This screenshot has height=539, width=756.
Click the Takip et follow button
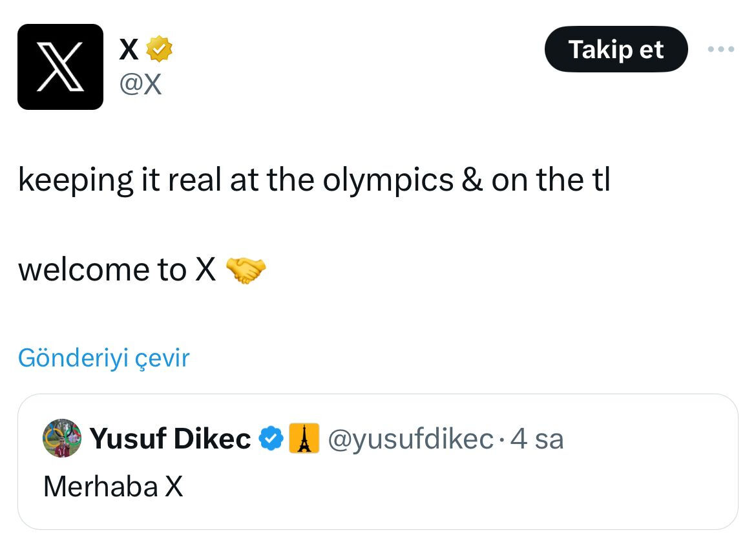click(x=616, y=48)
